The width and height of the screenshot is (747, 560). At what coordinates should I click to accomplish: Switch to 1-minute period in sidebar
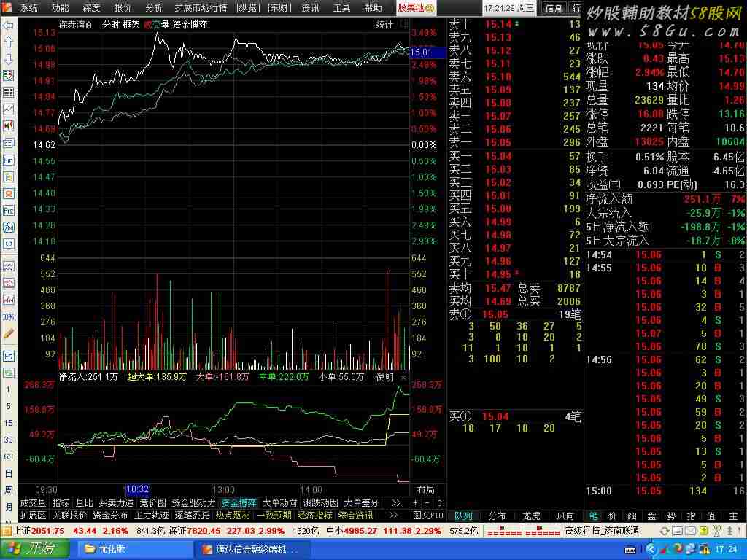pyautogui.click(x=8, y=389)
